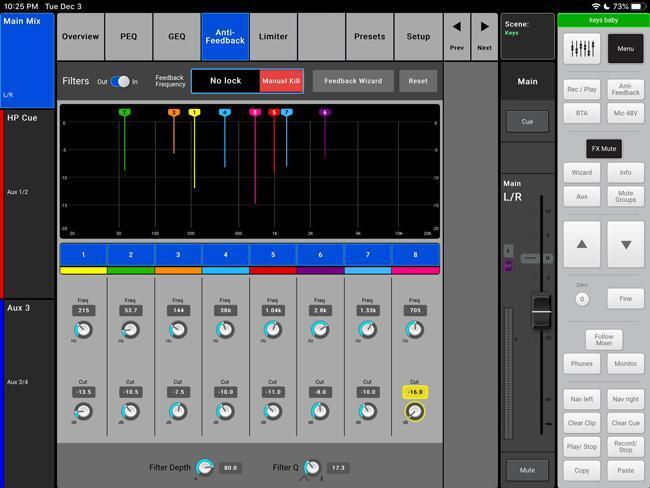The width and height of the screenshot is (650, 488).
Task: Click the Nav right button
Action: point(626,399)
